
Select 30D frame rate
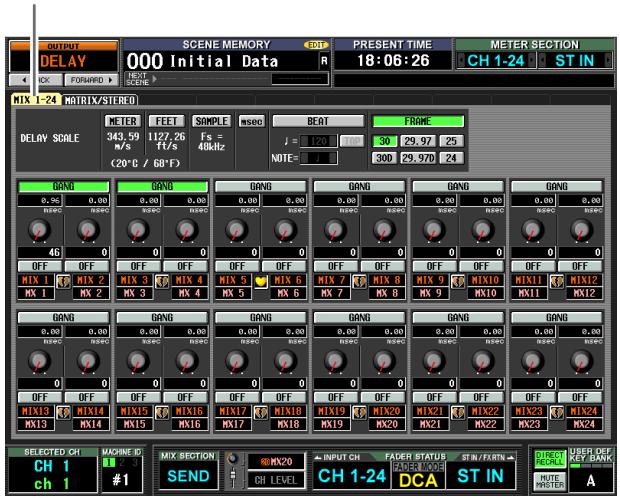tap(384, 158)
